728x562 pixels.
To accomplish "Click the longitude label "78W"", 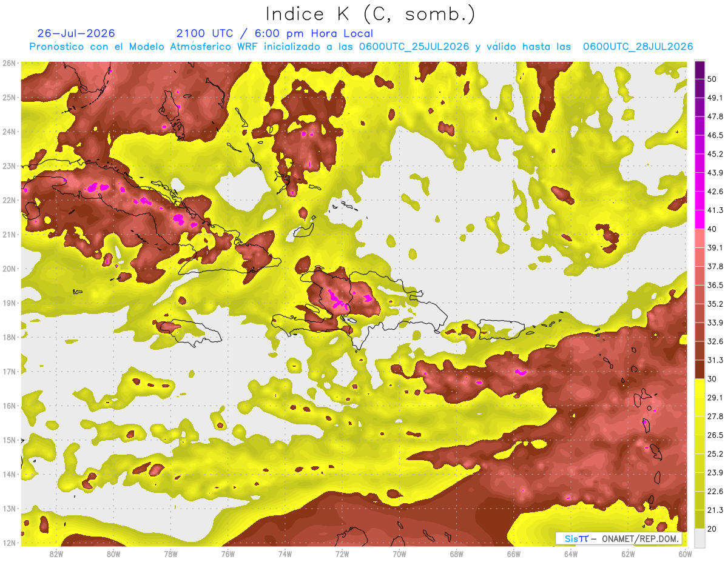I will coord(170,554).
